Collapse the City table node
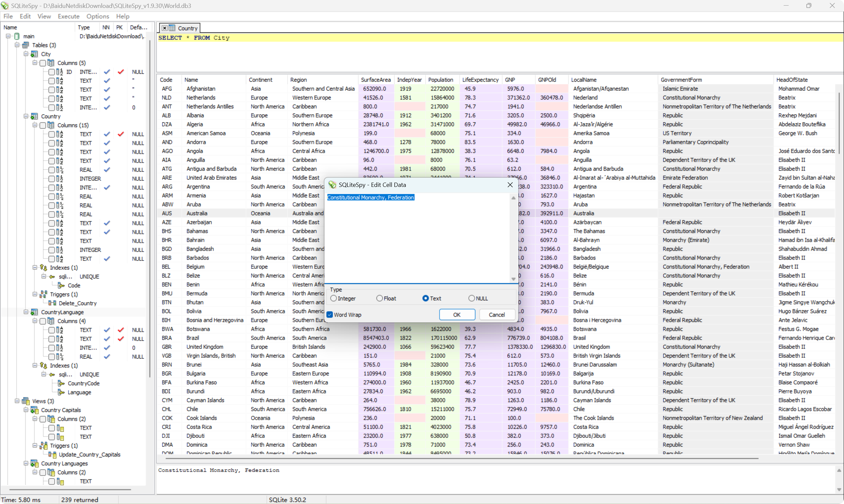This screenshot has width=844, height=504. tap(26, 54)
